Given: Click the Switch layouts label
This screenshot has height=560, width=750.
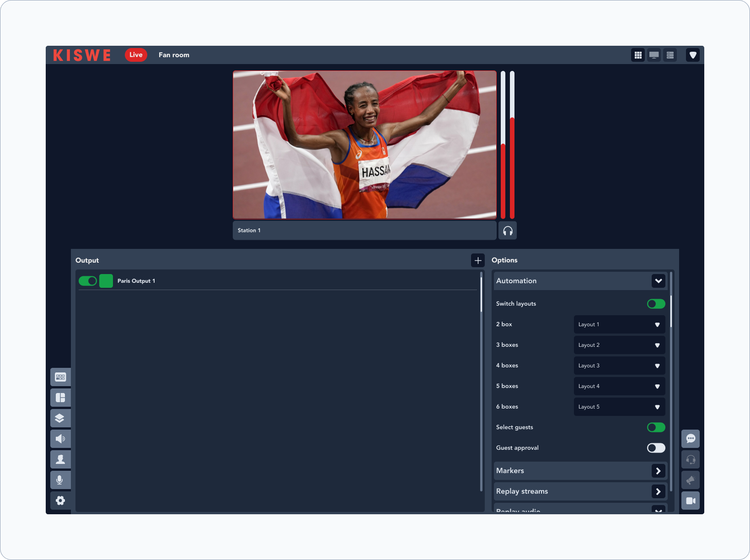Looking at the screenshot, I should pyautogui.click(x=516, y=304).
